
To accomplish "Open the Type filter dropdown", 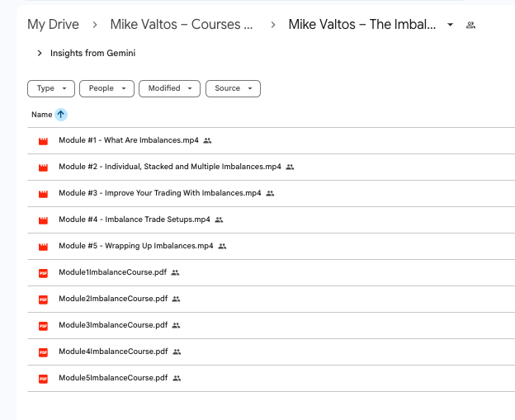I will 51,88.
